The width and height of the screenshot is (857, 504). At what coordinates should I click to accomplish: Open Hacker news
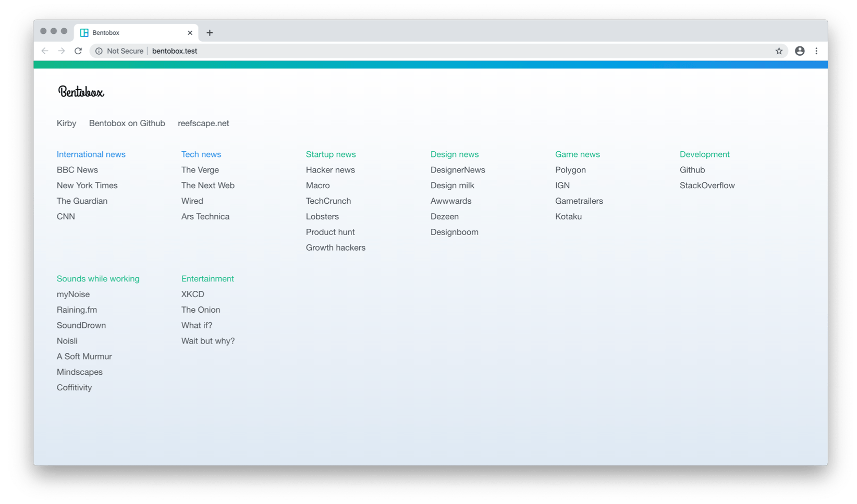330,170
